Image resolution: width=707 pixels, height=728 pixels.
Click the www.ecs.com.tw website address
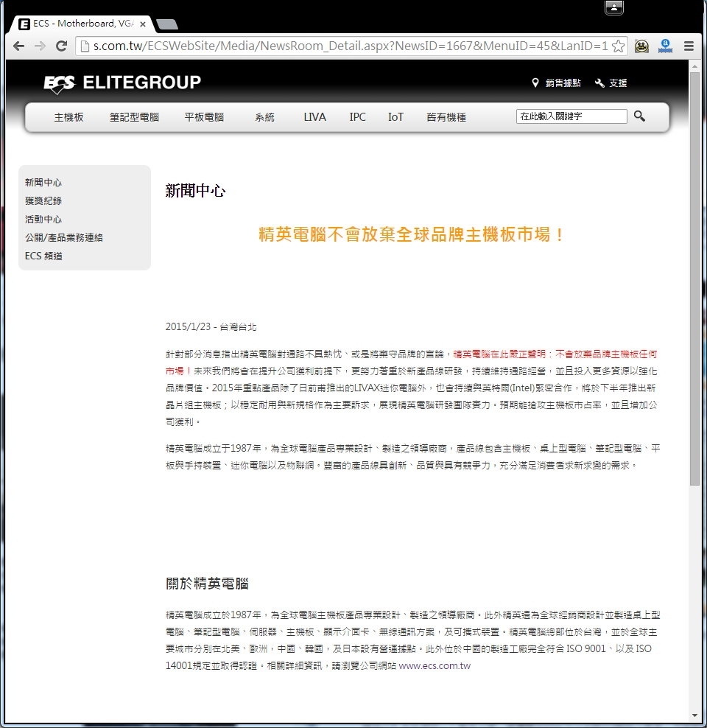[435, 666]
